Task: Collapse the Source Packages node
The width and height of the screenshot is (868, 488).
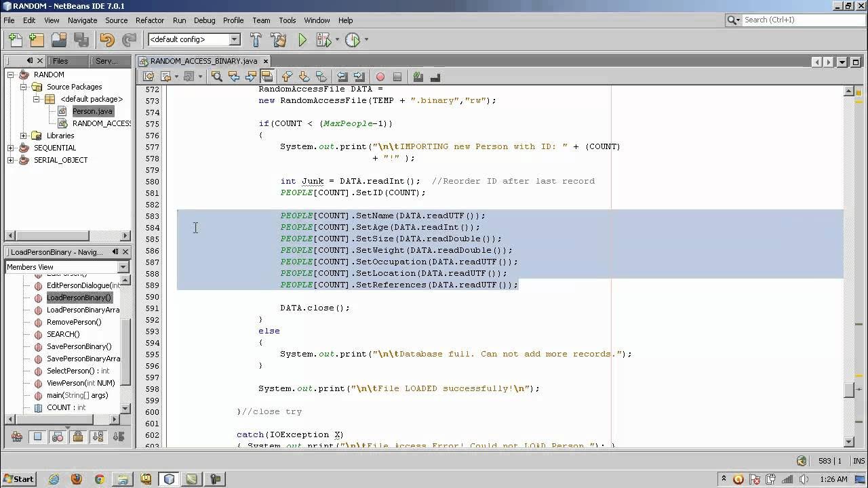Action: [x=23, y=87]
